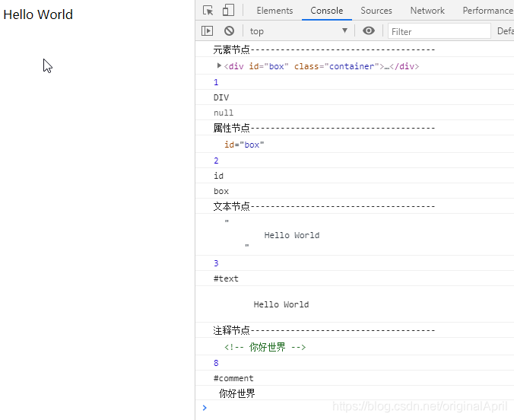The image size is (514, 420).
Task: Open the Default levels dropdown
Action: [x=505, y=31]
